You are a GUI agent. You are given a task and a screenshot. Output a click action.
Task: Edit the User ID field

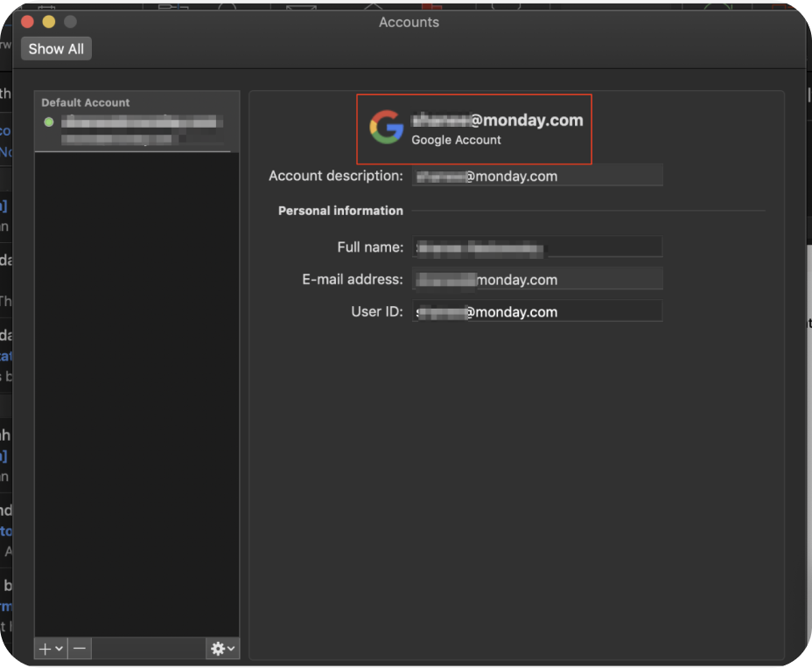pos(537,311)
